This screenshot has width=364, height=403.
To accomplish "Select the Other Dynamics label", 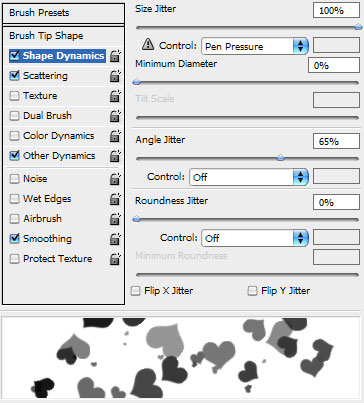I will point(59,156).
